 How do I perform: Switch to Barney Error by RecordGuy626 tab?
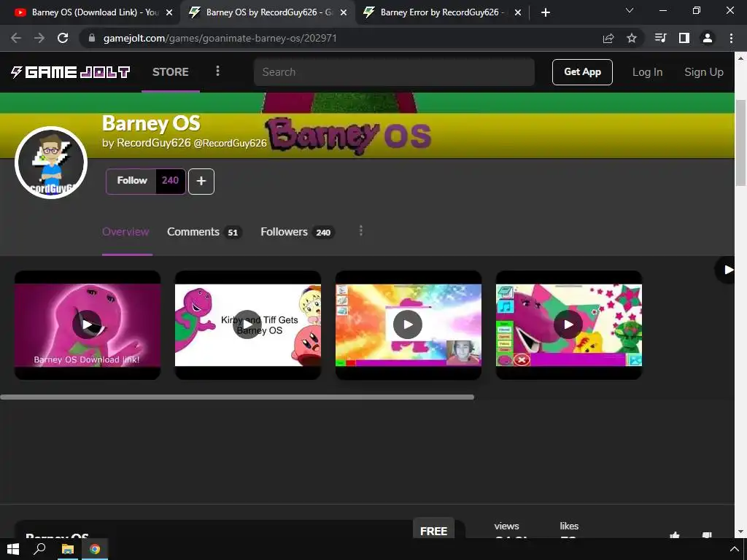point(433,12)
